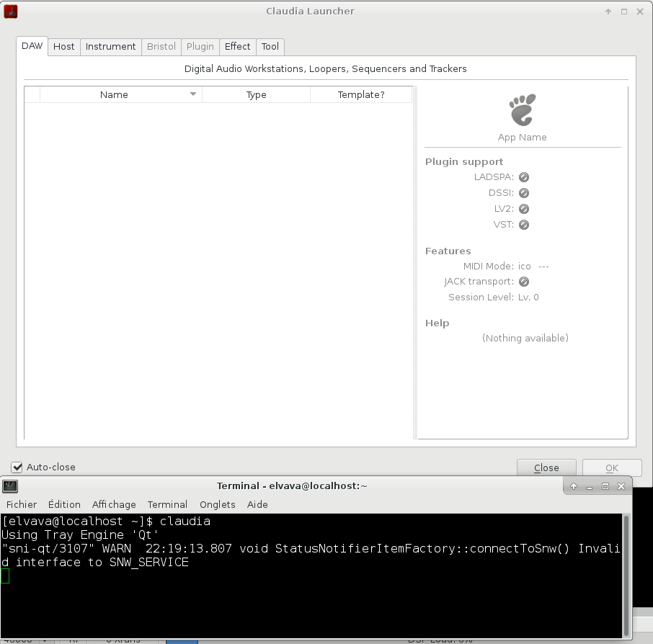The image size is (653, 644).
Task: Open the Effect tab
Action: (x=237, y=47)
